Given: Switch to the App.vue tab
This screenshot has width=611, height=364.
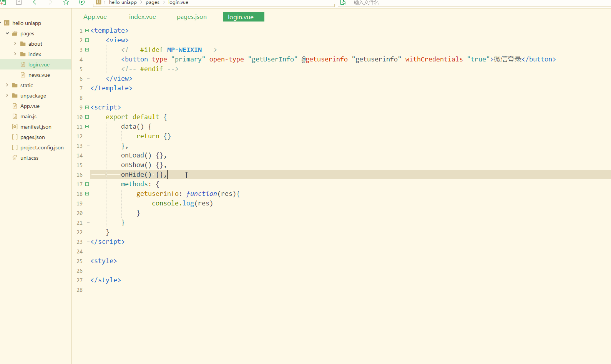Looking at the screenshot, I should 95,17.
